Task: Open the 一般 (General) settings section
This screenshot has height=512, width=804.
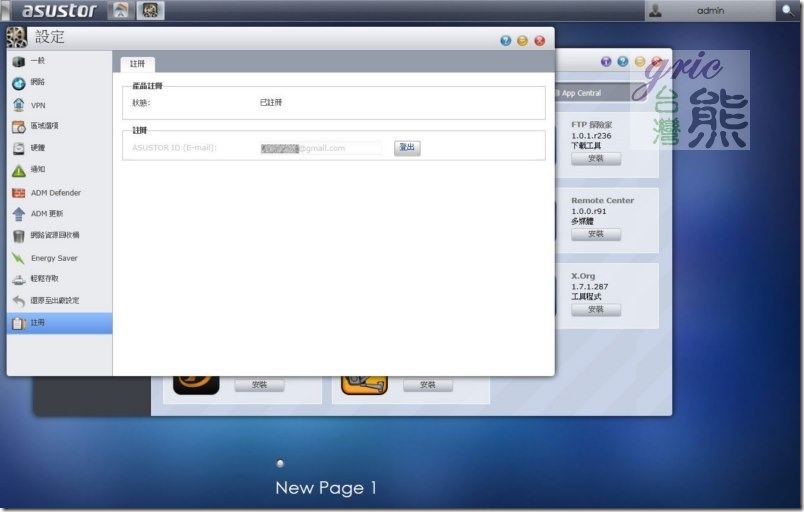Action: point(59,61)
